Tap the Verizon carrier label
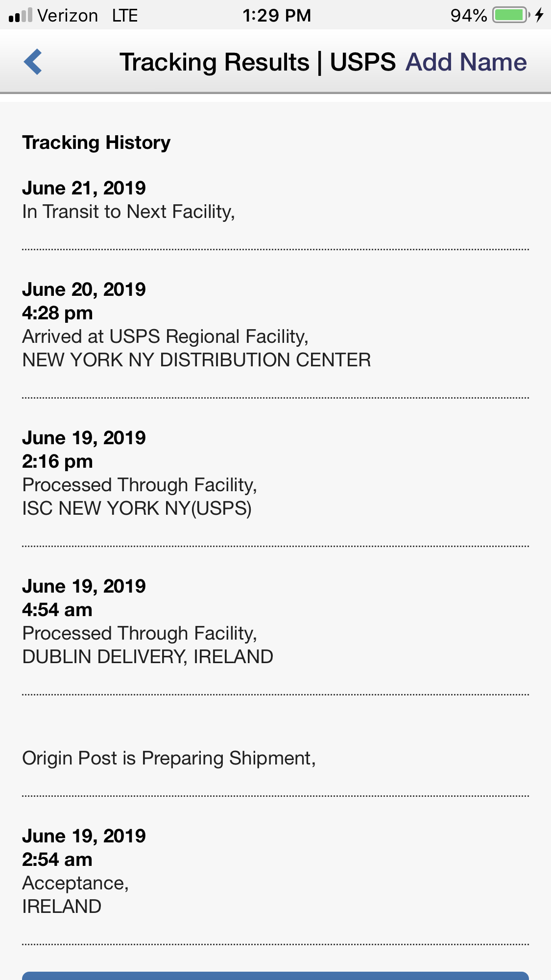 pos(68,16)
